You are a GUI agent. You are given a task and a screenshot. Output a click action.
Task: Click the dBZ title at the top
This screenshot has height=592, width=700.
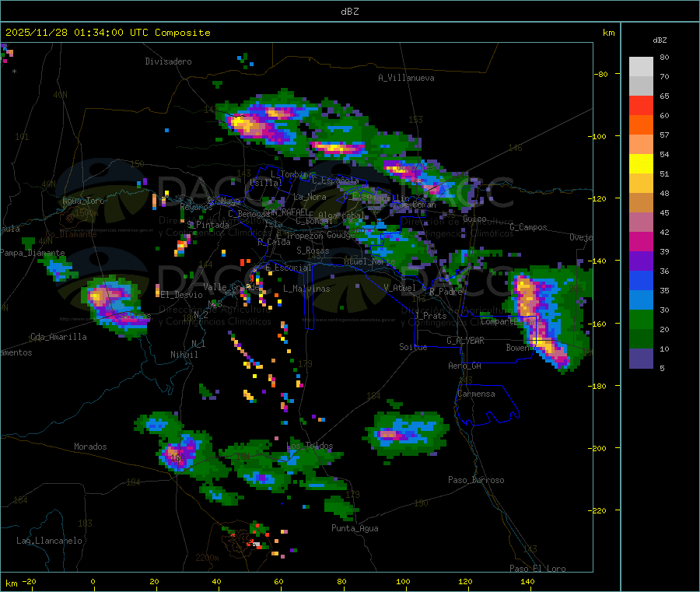pos(350,12)
